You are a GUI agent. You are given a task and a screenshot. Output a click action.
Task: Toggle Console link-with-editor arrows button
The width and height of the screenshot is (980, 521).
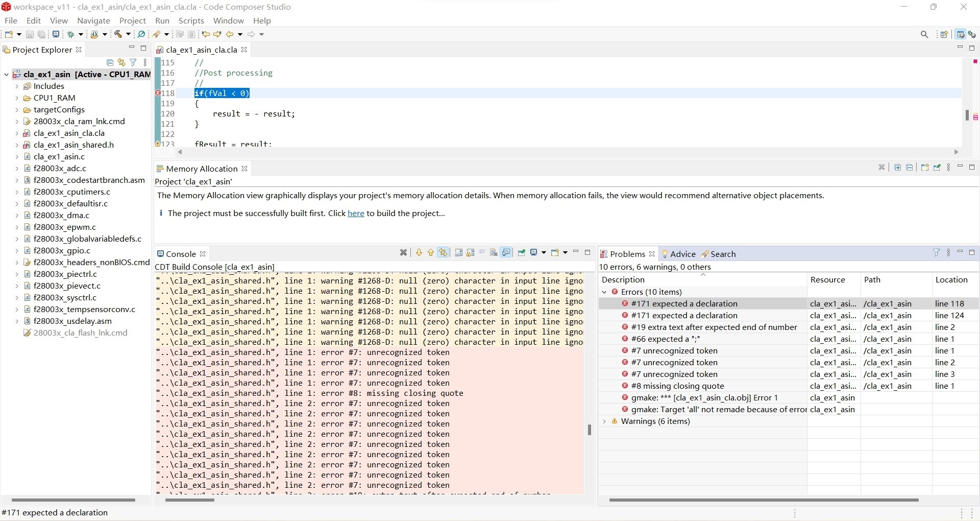point(443,252)
